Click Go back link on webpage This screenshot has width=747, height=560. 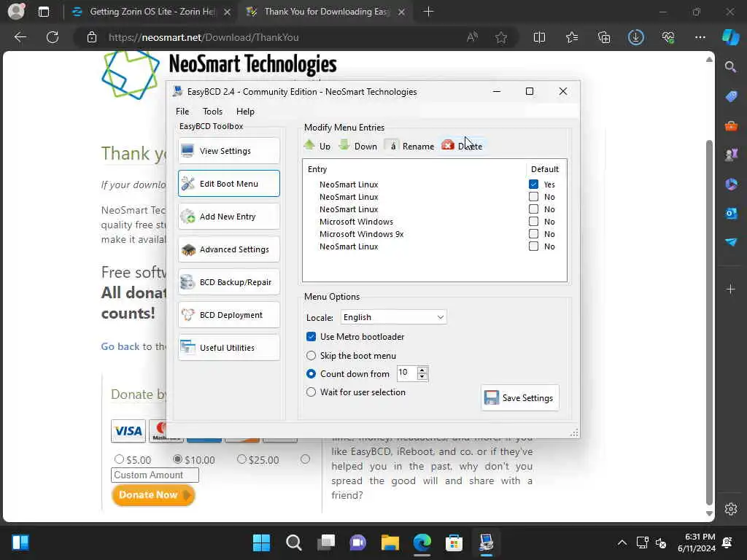coord(120,346)
